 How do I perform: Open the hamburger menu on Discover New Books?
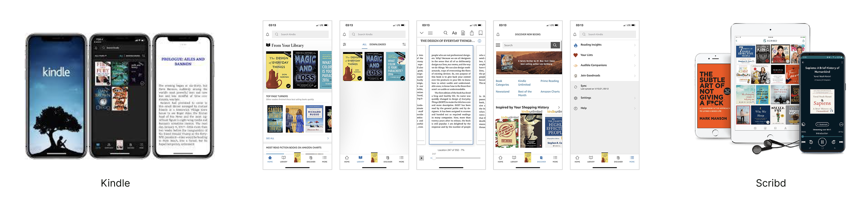coord(498,45)
